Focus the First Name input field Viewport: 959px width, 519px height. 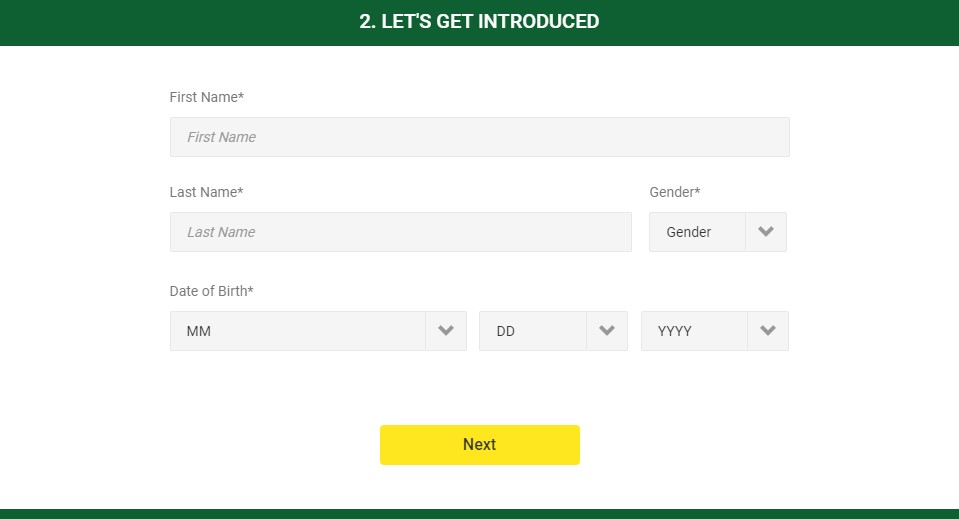point(480,137)
